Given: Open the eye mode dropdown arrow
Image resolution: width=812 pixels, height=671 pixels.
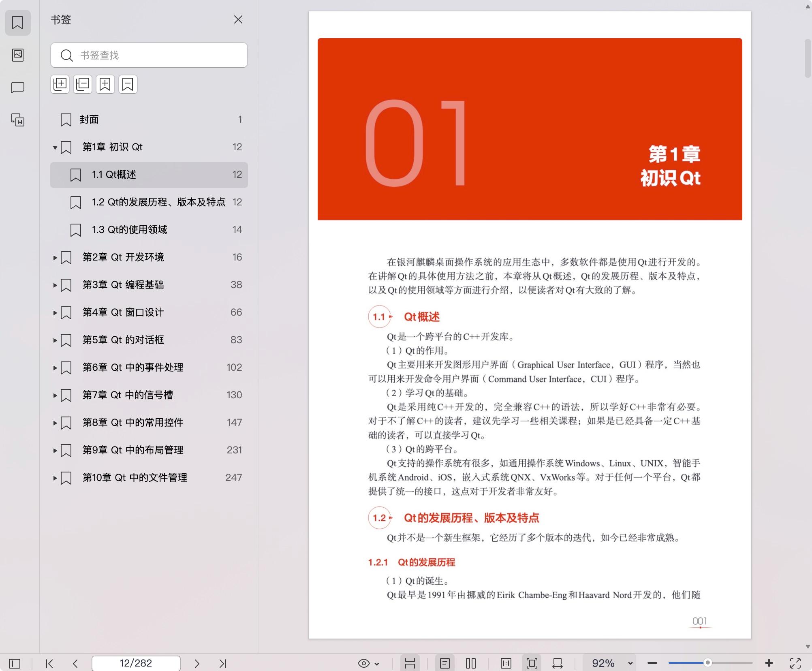Looking at the screenshot, I should 377,664.
